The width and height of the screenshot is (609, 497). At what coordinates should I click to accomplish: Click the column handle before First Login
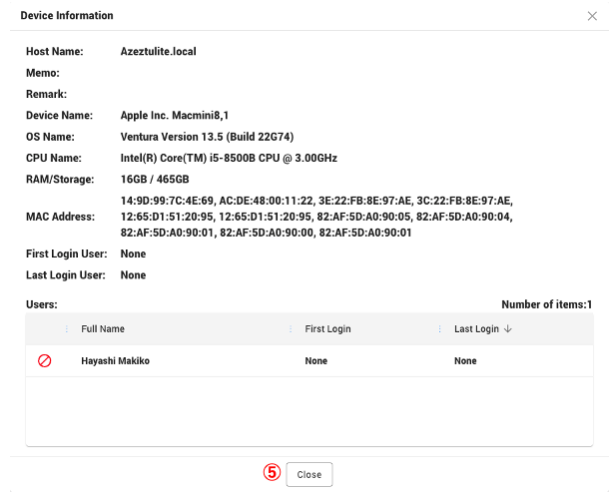[x=291, y=329]
